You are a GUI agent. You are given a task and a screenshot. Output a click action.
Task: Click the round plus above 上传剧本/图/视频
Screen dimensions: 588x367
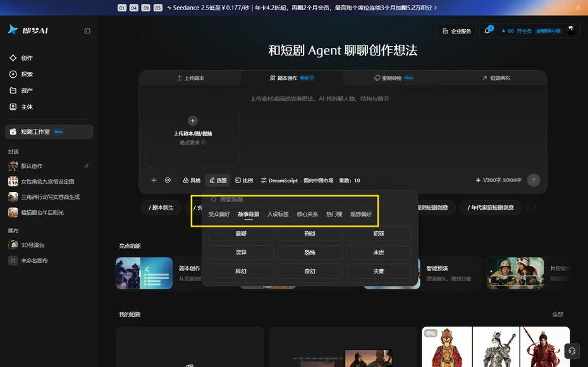click(192, 121)
